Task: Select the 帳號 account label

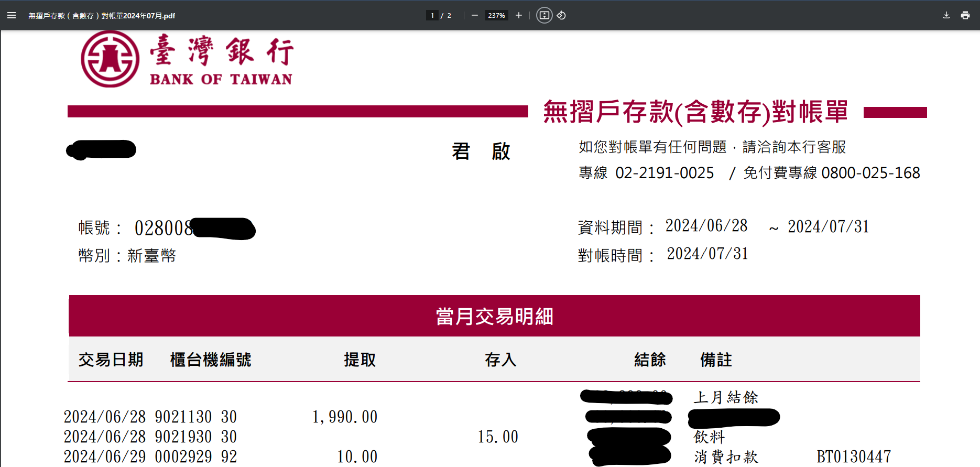Action: 100,228
